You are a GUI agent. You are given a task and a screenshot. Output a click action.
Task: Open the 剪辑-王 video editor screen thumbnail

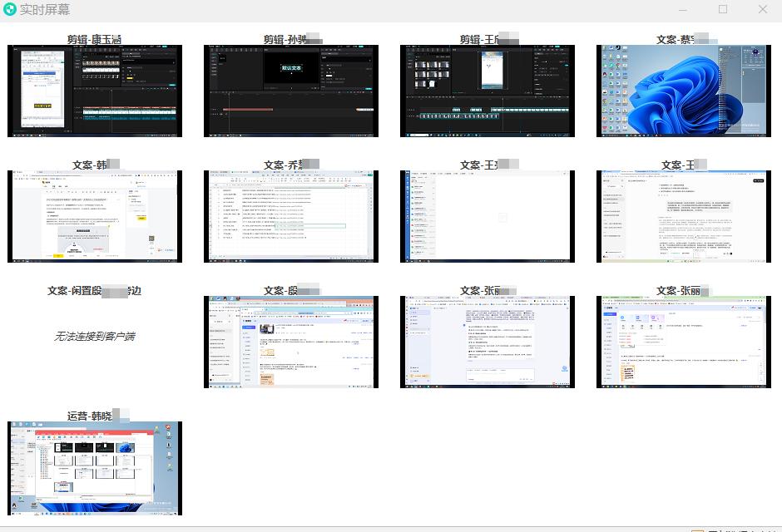pos(488,91)
